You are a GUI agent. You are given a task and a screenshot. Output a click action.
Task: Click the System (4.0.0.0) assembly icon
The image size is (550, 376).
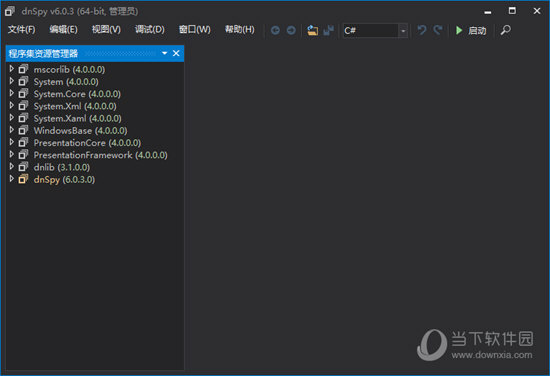click(23, 81)
